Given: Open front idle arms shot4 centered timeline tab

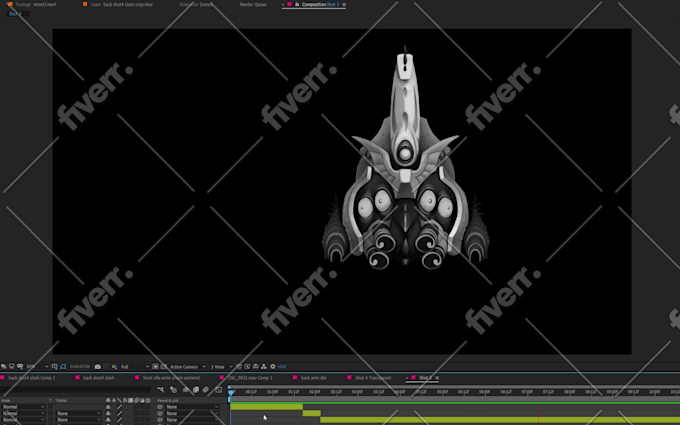Looking at the screenshot, I should point(171,378).
